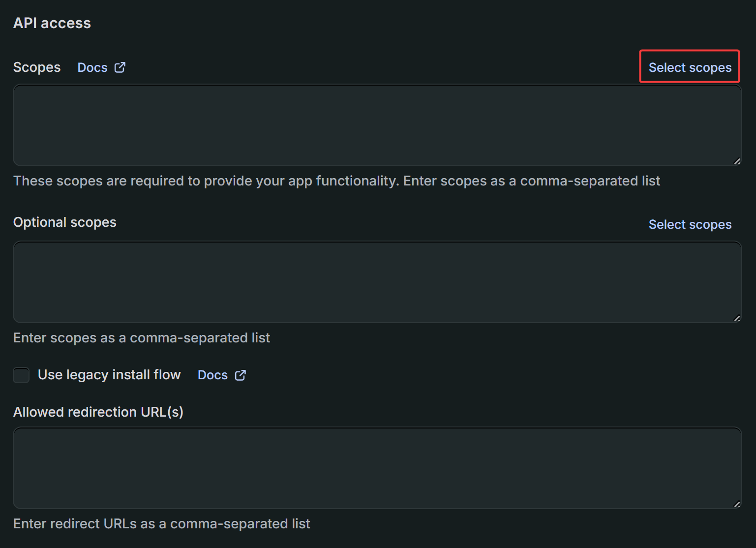Enable the Use legacy install flow checkbox

(x=21, y=375)
